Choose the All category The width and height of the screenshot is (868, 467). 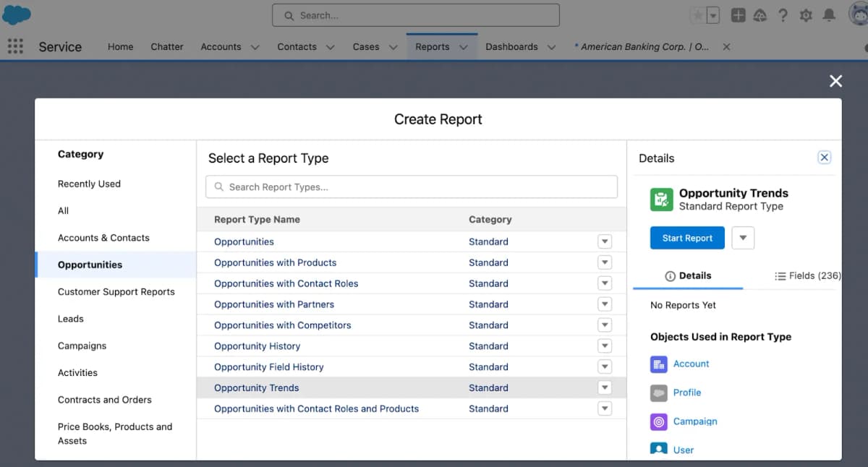point(63,211)
